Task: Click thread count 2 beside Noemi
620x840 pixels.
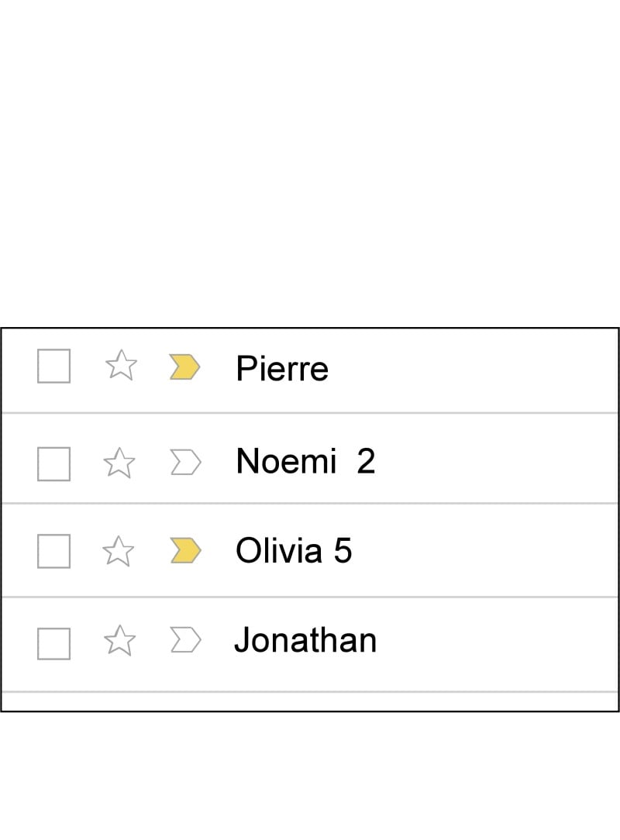Action: (x=366, y=461)
